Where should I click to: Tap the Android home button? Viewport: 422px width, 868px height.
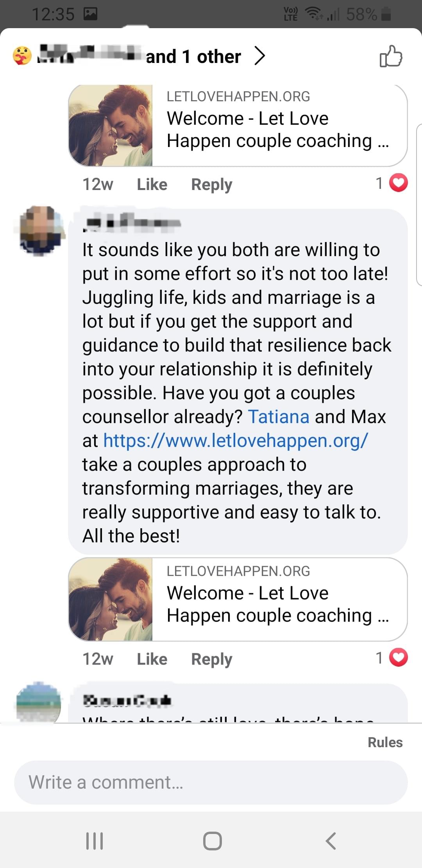coord(213,841)
